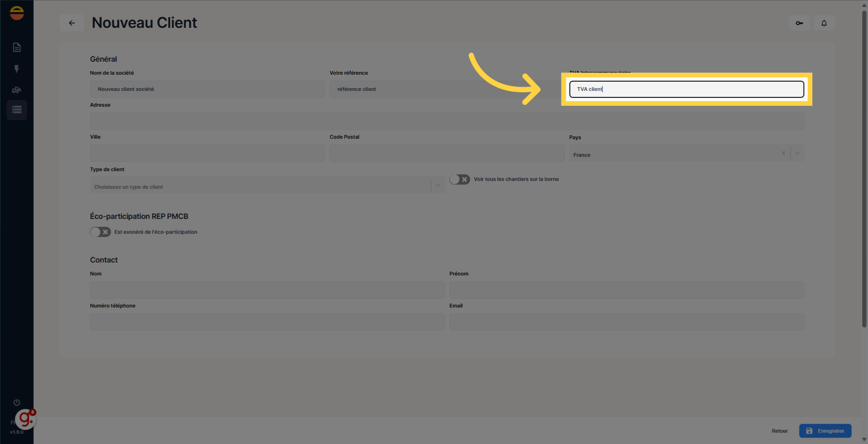Viewport: 868px width, 444px height.
Task: Click the back arrow next to Nouveau Client
Action: click(72, 23)
